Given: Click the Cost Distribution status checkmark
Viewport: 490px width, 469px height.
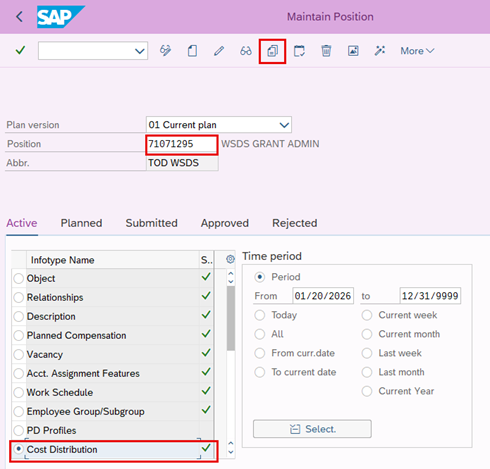Looking at the screenshot, I should (206, 448).
